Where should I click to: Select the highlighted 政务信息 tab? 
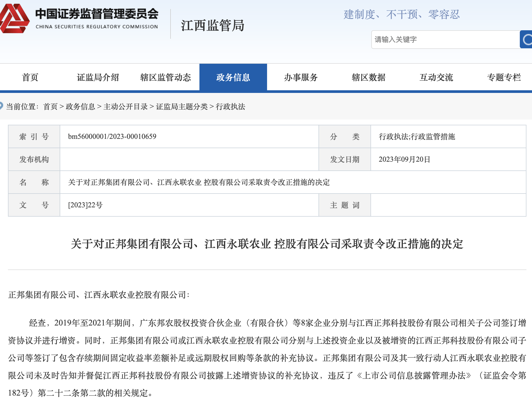[233, 77]
